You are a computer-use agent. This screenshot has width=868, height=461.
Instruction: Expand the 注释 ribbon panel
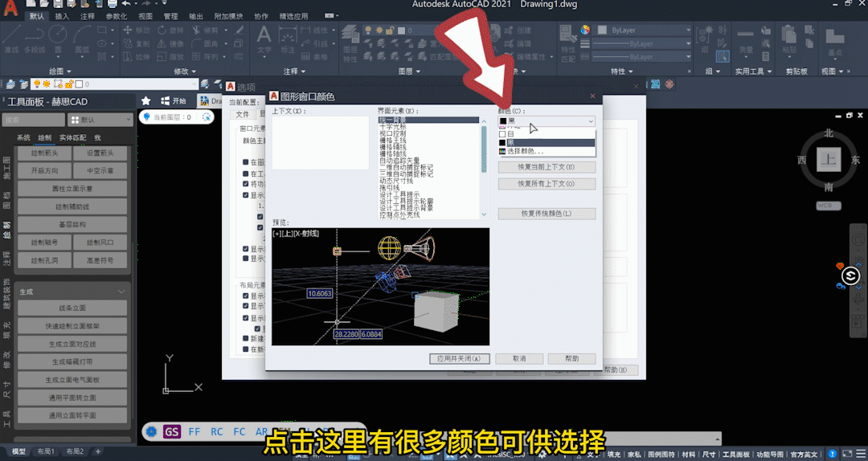point(294,71)
